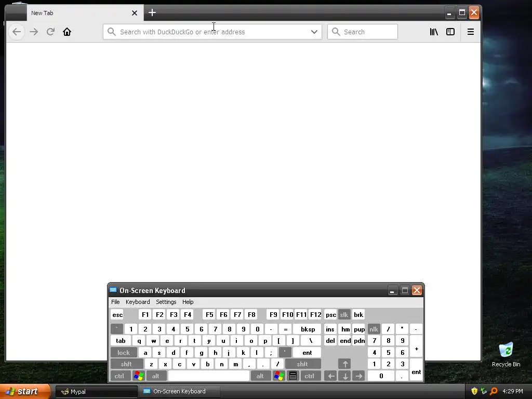Toggle the caps lock key
532x399 pixels.
click(124, 353)
